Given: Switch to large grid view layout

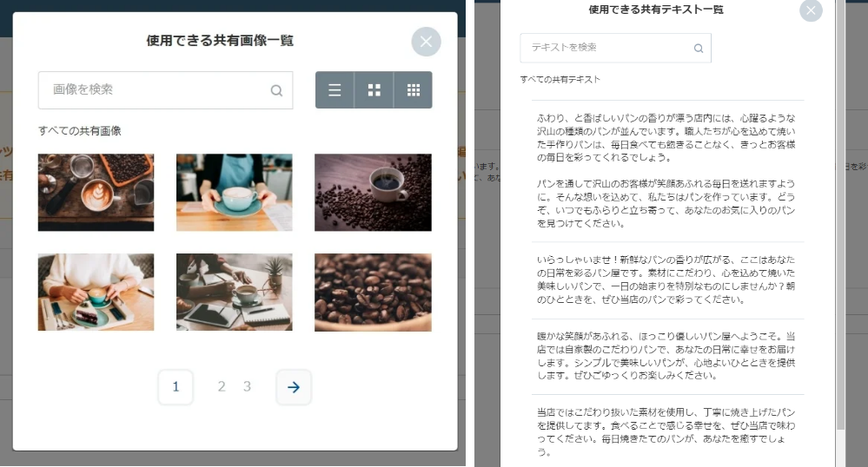Looking at the screenshot, I should click(374, 90).
